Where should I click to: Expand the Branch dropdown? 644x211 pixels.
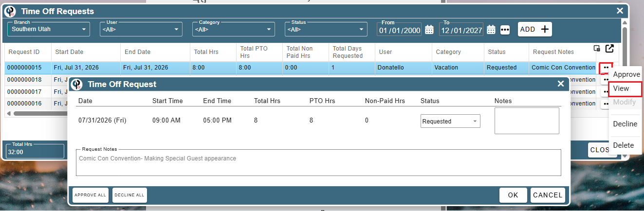coord(49,29)
